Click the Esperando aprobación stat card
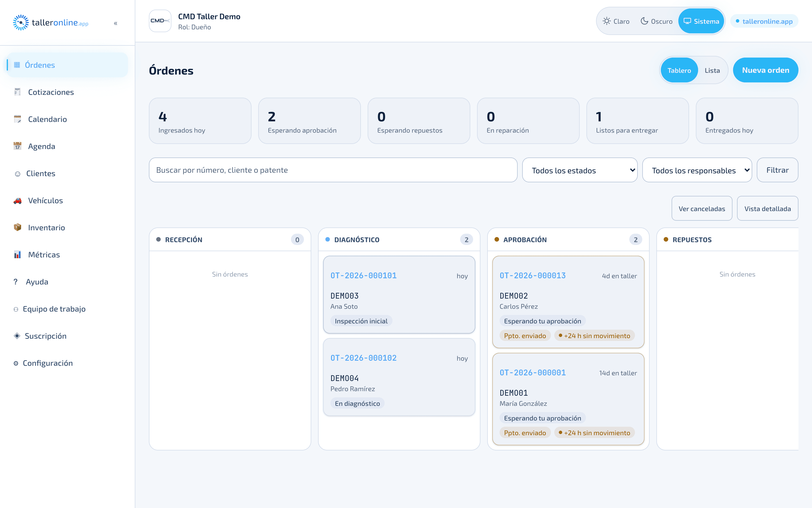Screen dimensions: 812x508 [x=309, y=121]
